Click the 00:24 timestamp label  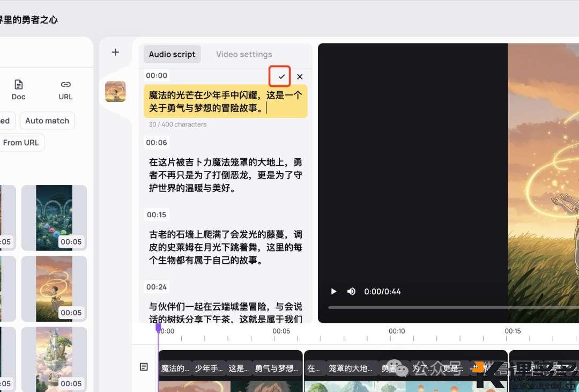point(157,287)
